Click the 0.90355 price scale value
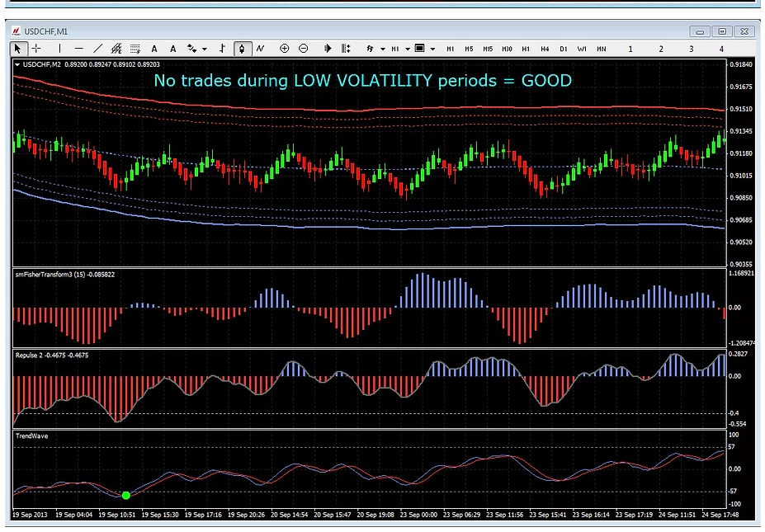 pyautogui.click(x=740, y=264)
